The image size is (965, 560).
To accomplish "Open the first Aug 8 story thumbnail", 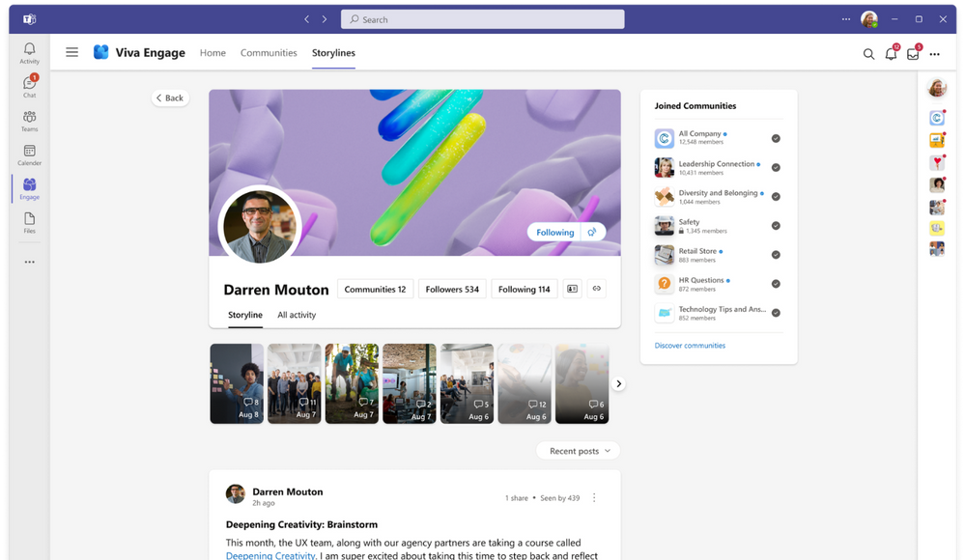I will (237, 383).
